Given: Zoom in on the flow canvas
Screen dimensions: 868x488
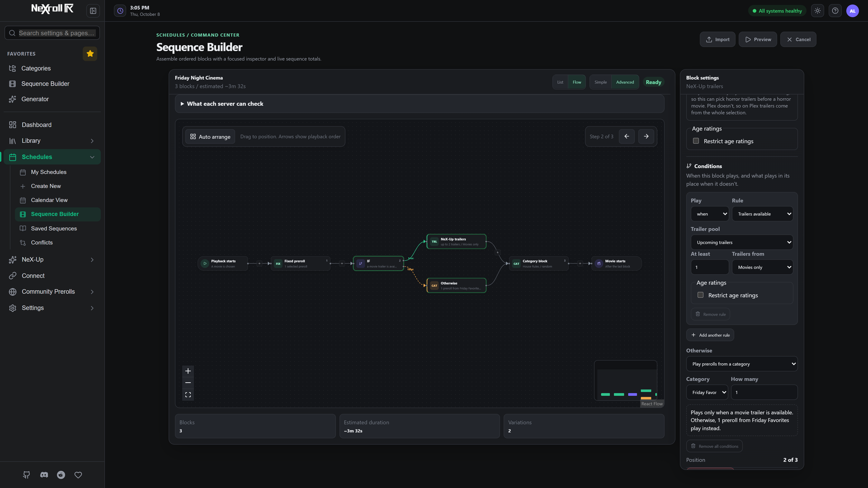Looking at the screenshot, I should click(188, 371).
